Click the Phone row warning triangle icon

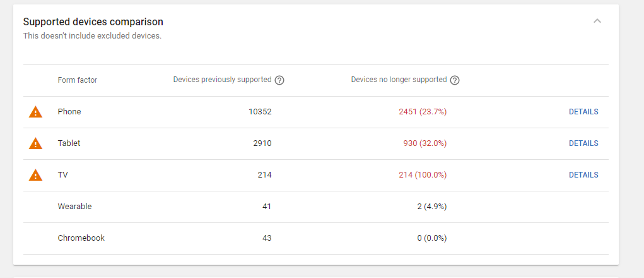[x=36, y=112]
